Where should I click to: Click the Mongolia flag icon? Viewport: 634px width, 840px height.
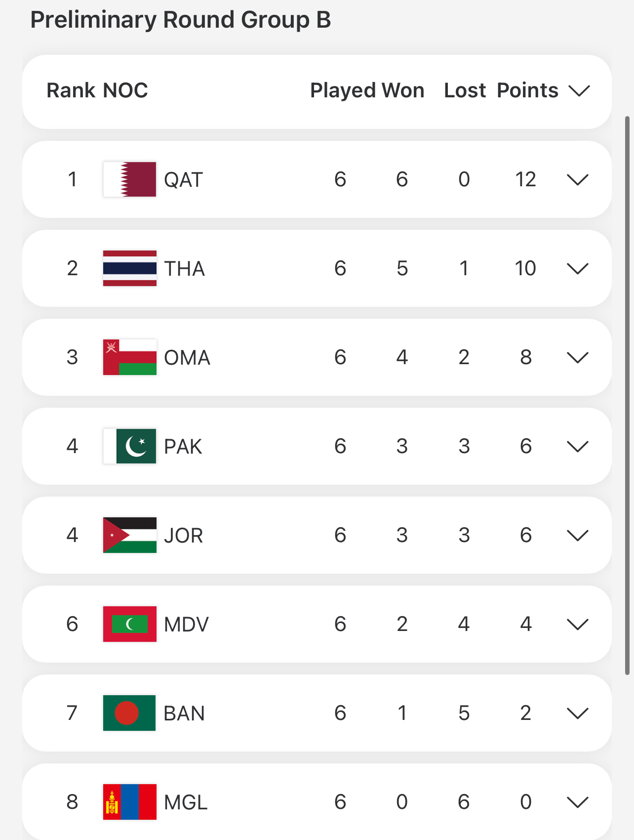click(129, 802)
